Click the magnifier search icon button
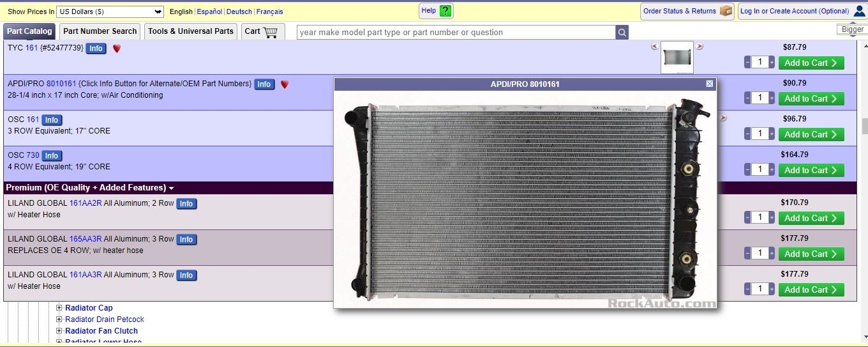This screenshot has height=347, width=868. [x=622, y=33]
